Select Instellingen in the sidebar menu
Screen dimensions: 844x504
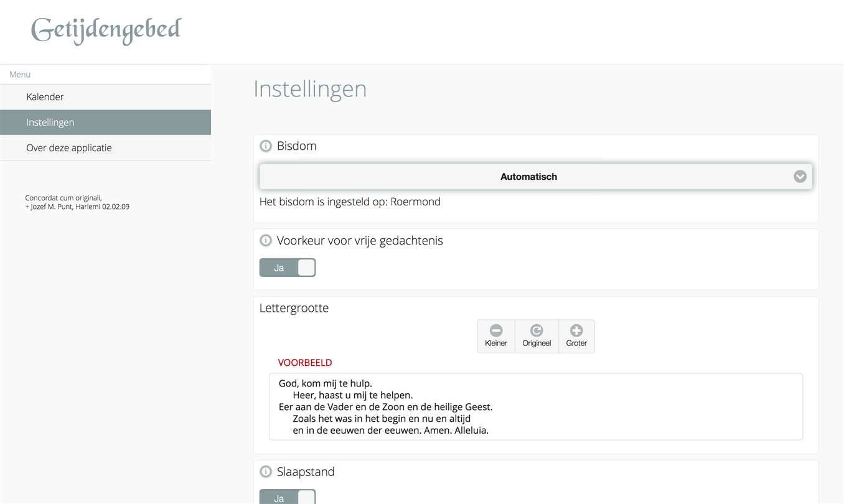click(x=50, y=123)
